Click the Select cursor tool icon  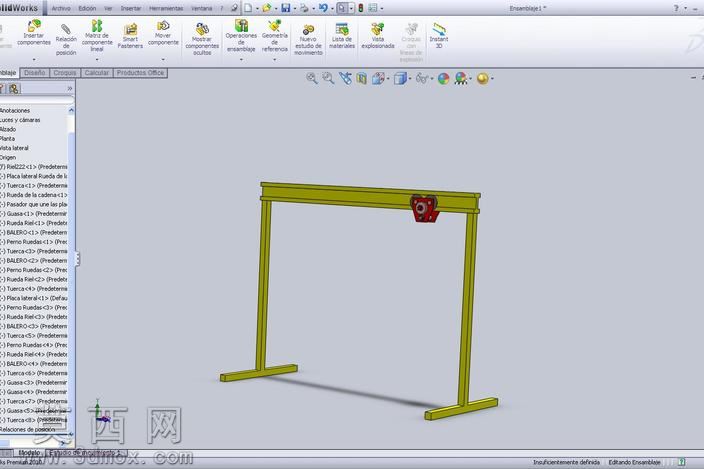tap(342, 8)
